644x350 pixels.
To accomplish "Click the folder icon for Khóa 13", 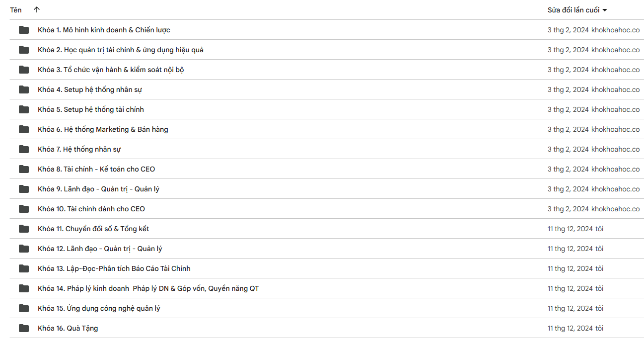I will click(24, 268).
